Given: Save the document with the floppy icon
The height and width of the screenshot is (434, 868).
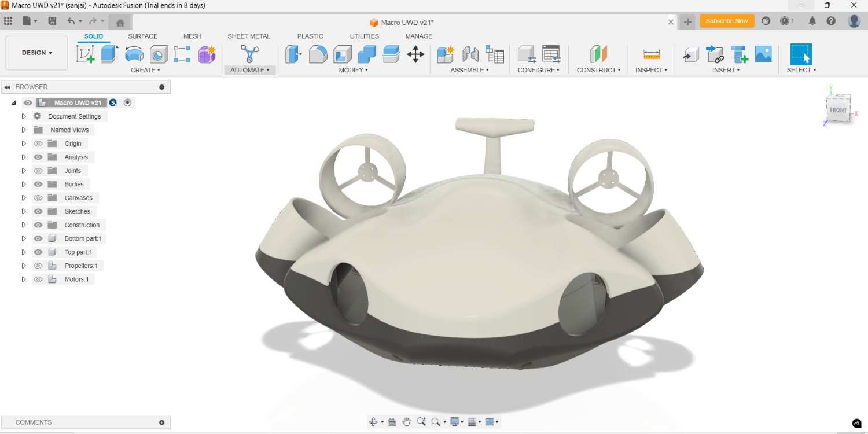Looking at the screenshot, I should (x=52, y=21).
